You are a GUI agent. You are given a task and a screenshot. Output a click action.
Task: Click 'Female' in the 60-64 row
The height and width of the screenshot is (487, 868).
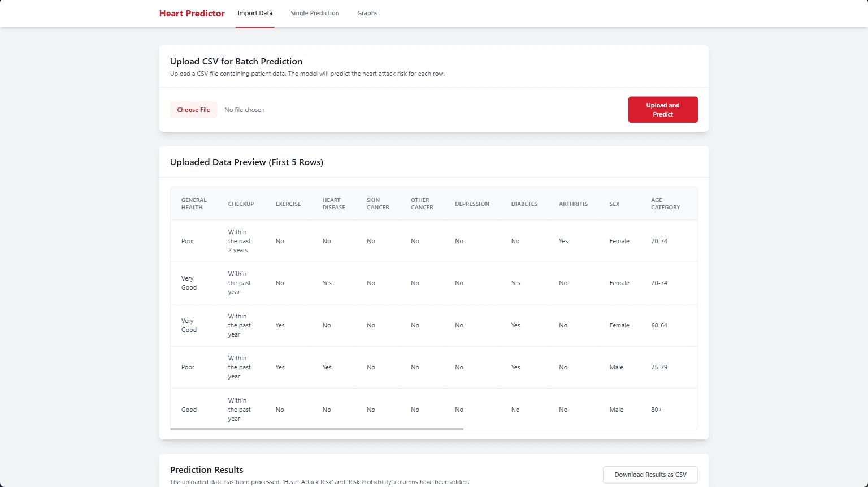pyautogui.click(x=619, y=325)
